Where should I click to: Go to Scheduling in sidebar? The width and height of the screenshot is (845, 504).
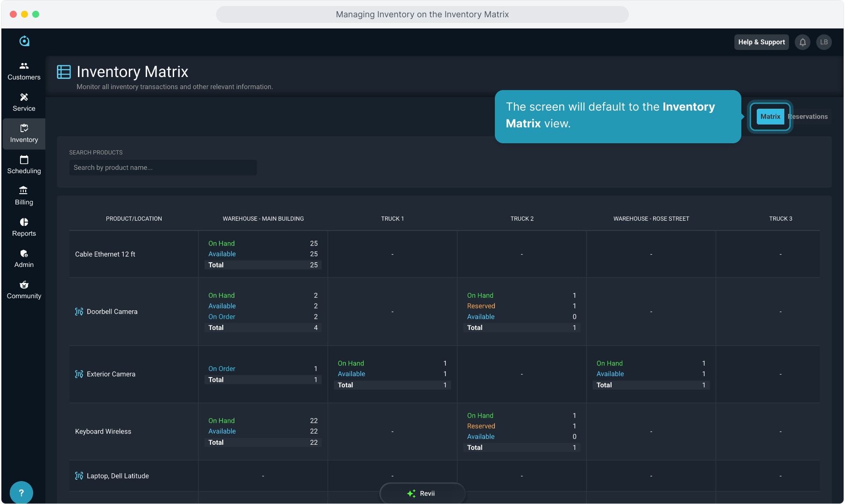24,165
